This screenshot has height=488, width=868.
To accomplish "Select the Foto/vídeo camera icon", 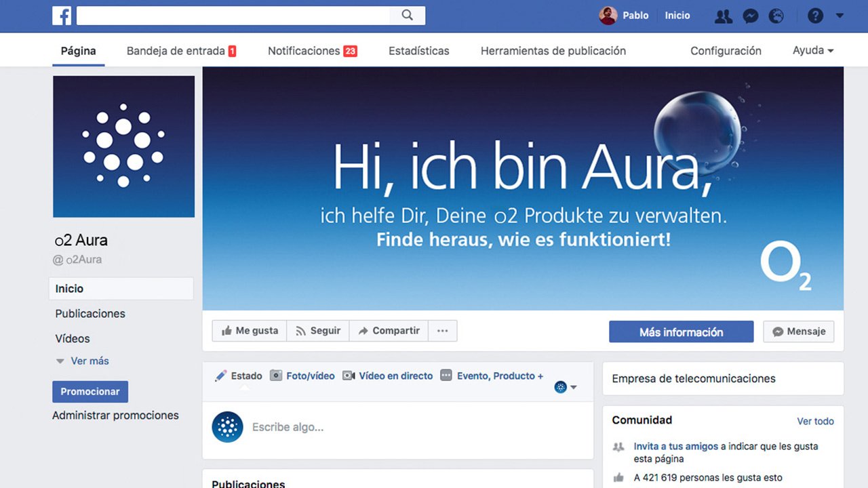I will 276,375.
